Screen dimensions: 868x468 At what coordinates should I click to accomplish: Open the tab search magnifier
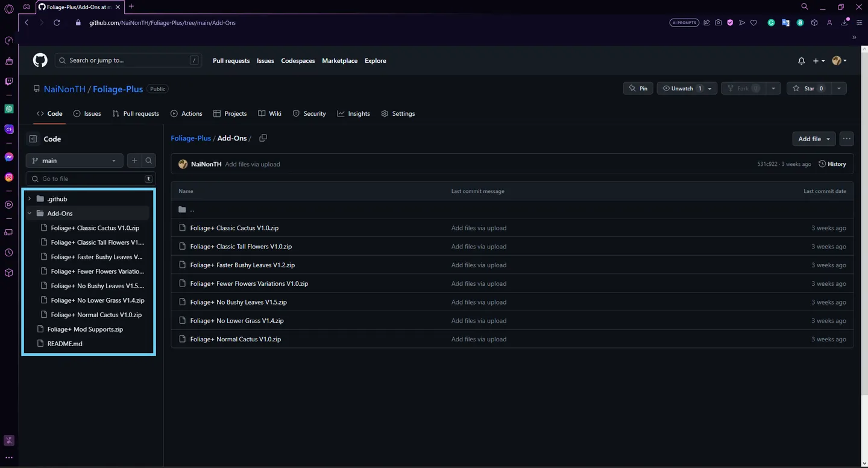pos(805,7)
